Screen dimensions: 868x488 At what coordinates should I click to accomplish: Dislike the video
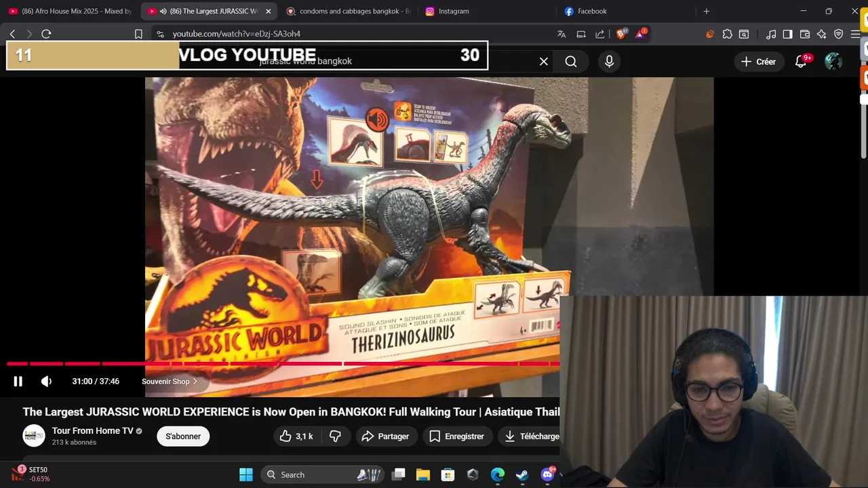pos(335,436)
